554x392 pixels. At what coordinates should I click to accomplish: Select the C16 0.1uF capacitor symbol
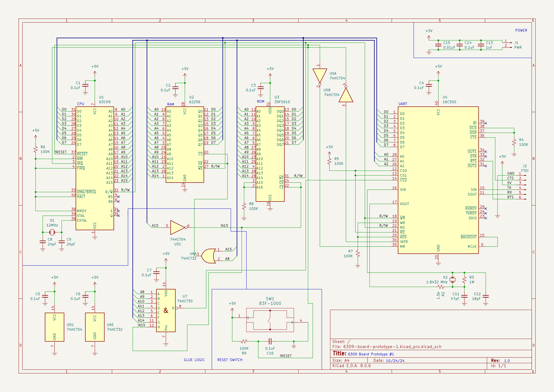coord(270,341)
